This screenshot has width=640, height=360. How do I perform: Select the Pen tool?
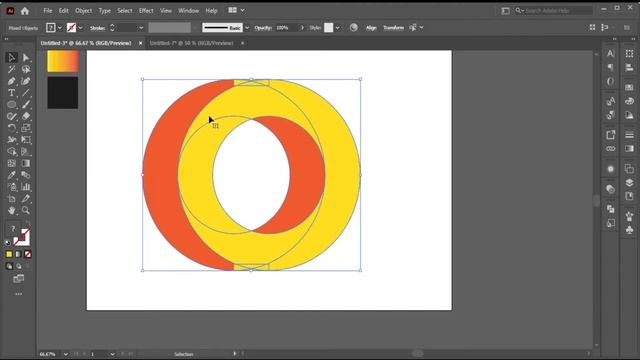pos(11,81)
